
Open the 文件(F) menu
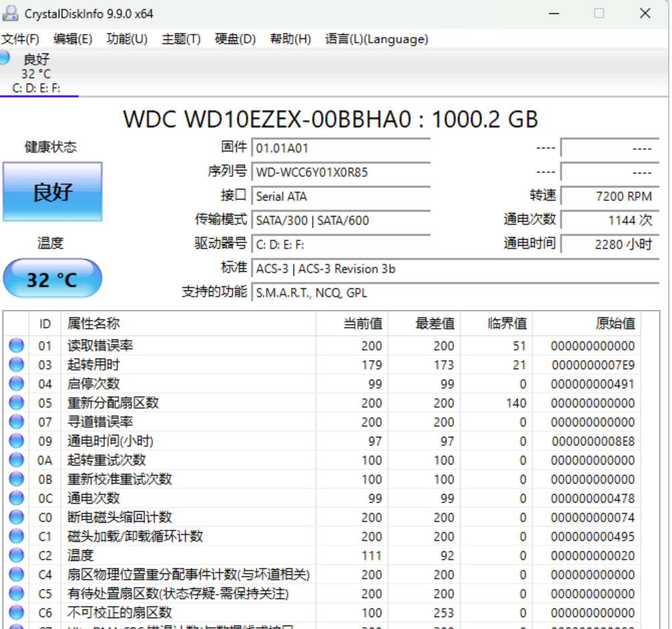pyautogui.click(x=20, y=39)
